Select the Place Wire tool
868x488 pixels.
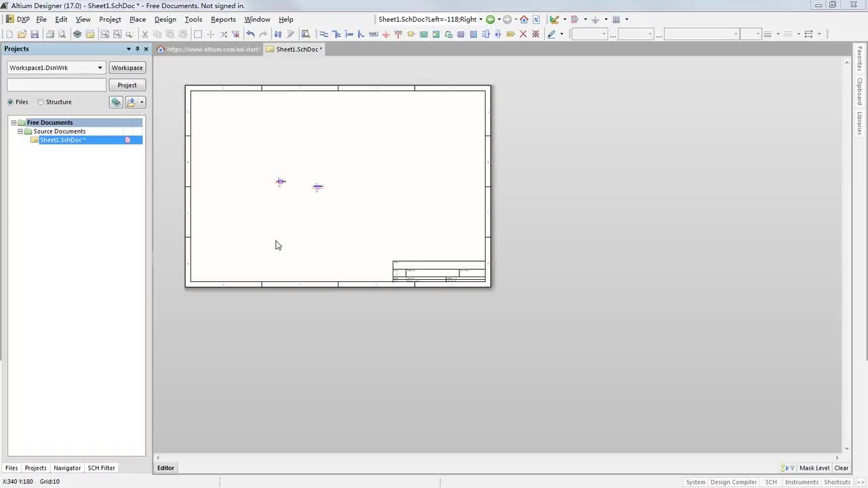pos(323,34)
